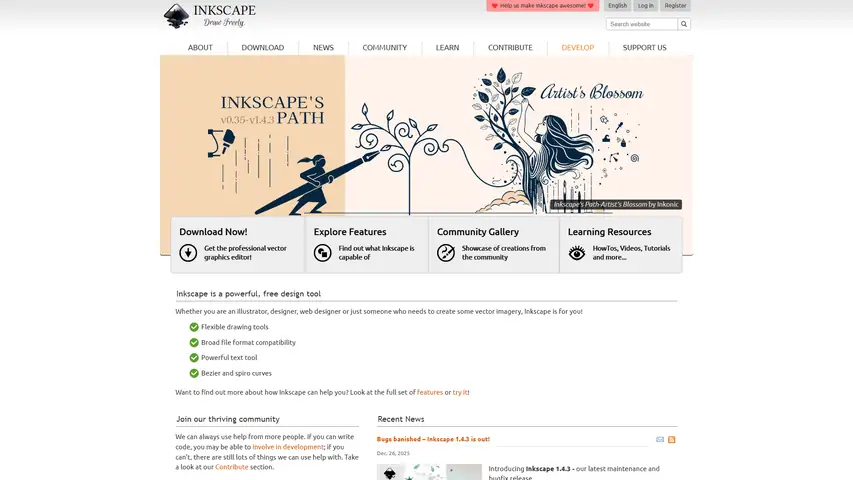Click the eye icon under Learning Resources
Viewport: 853px width, 480px height.
[x=577, y=253]
